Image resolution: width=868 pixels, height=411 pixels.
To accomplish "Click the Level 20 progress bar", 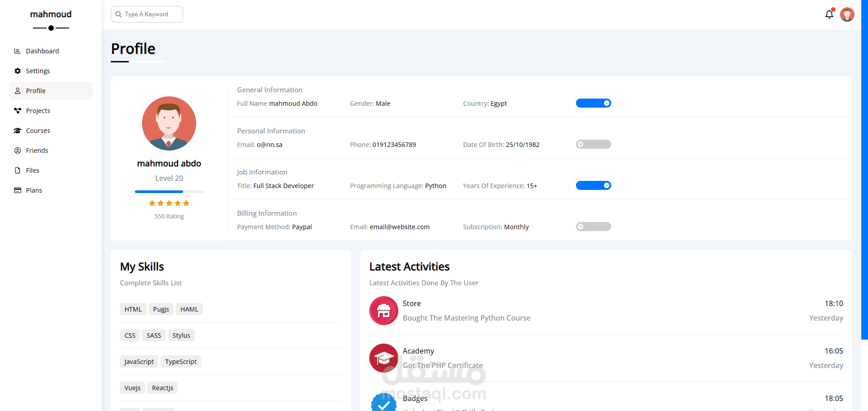I will click(x=169, y=192).
